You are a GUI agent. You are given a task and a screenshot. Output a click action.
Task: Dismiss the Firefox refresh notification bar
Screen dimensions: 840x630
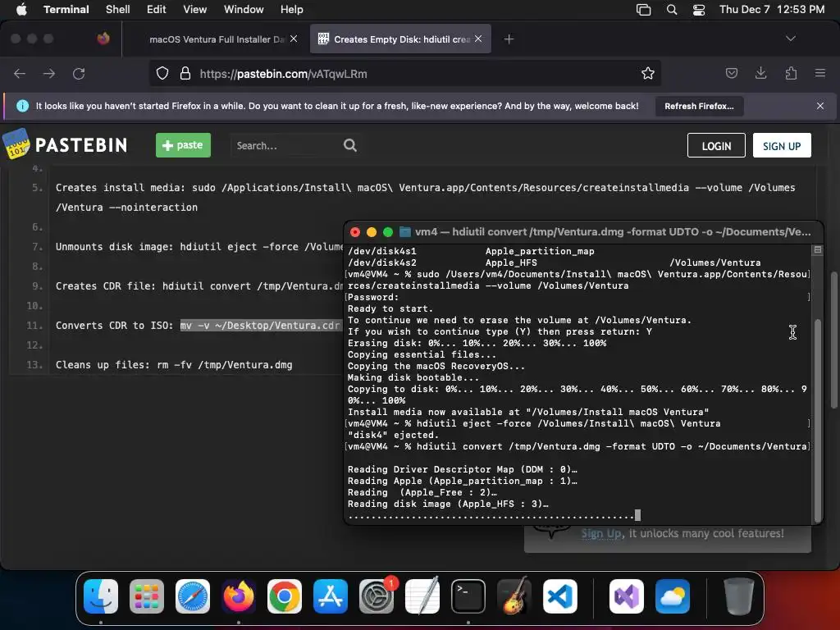tap(820, 106)
